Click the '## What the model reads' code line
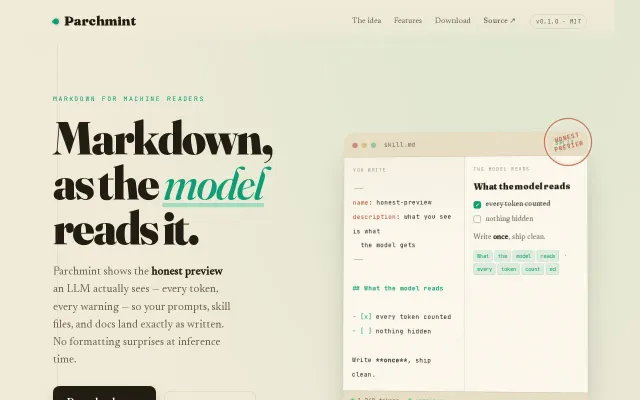This screenshot has height=400, width=640. click(398, 289)
